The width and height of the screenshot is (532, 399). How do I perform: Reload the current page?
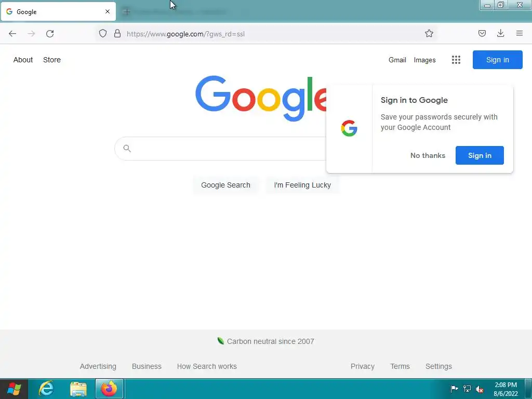click(50, 34)
